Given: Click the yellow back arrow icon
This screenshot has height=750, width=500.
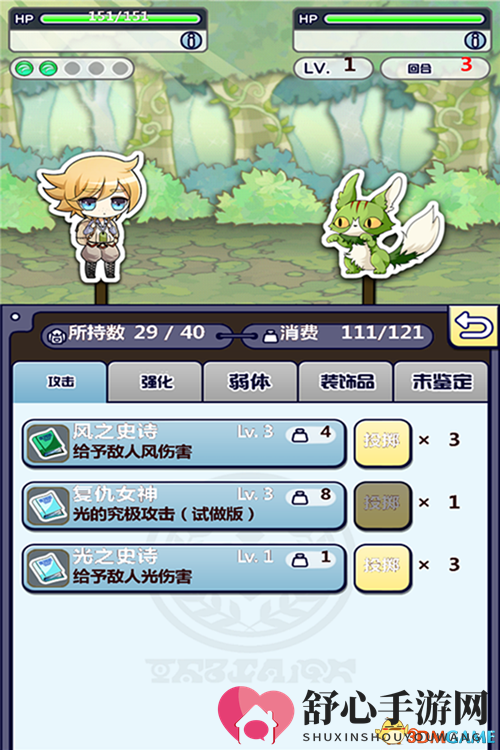Looking at the screenshot, I should pyautogui.click(x=474, y=327).
